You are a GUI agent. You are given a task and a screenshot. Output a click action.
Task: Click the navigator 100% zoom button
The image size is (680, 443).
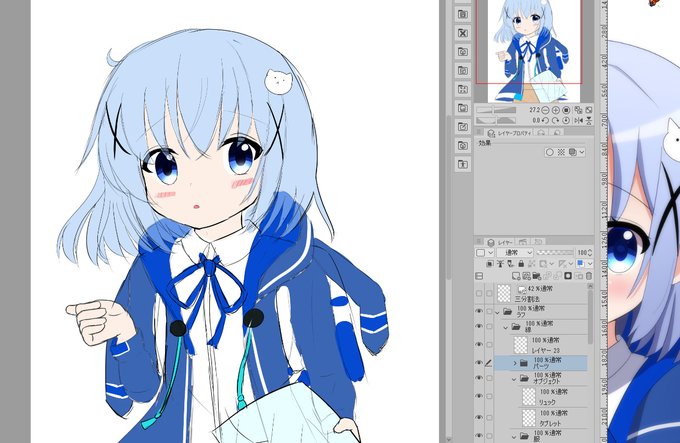click(x=566, y=110)
